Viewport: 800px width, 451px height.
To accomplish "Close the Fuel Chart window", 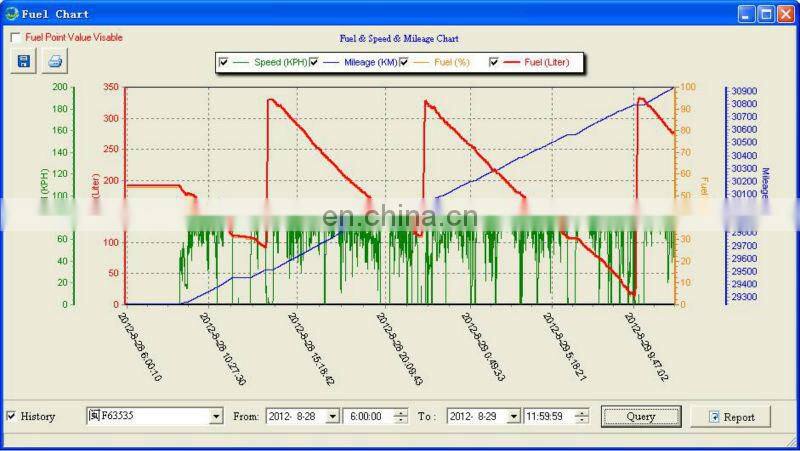I will [x=784, y=14].
